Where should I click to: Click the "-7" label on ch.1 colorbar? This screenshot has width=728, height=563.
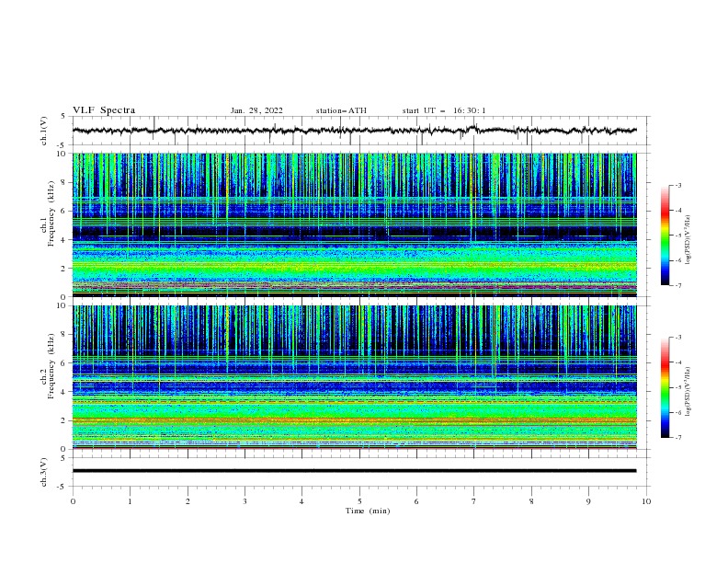tap(678, 285)
